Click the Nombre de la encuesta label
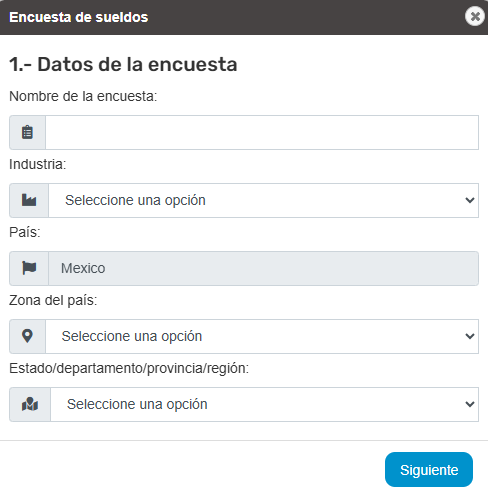Screen dimensions: 488x494 [x=83, y=96]
